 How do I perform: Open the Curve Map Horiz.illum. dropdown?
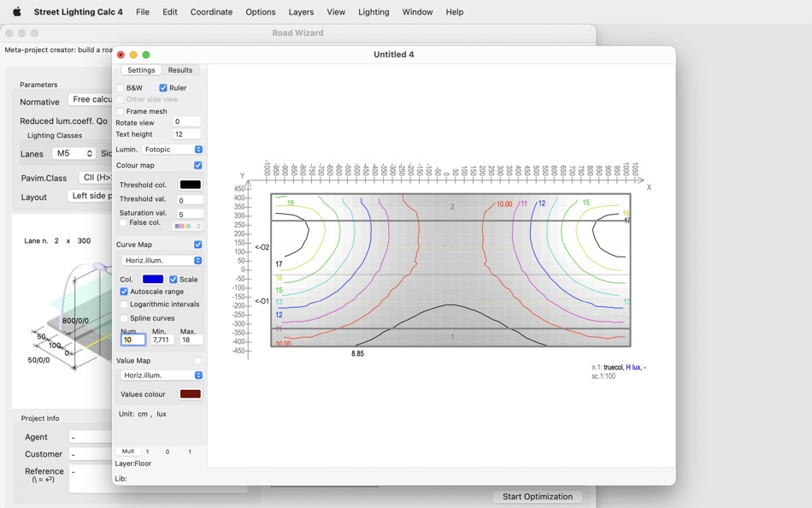(x=162, y=260)
